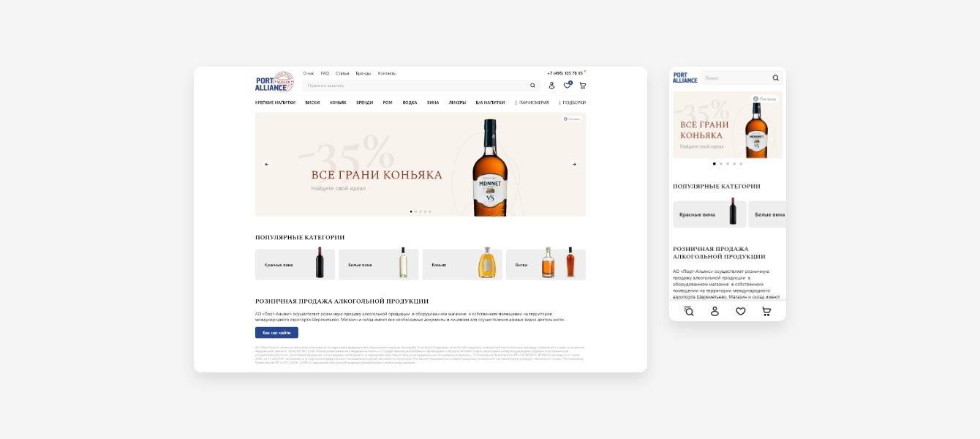Click the first slider dot on mobile banner
Image resolution: width=980 pixels, height=439 pixels.
715,164
